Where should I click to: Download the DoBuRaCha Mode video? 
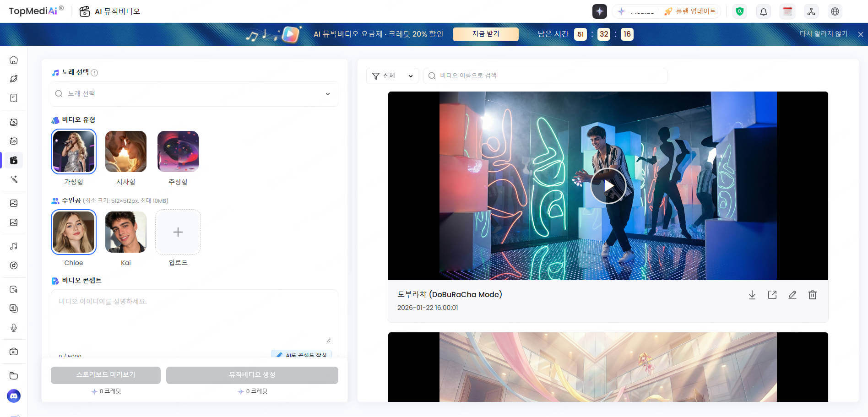(x=752, y=295)
